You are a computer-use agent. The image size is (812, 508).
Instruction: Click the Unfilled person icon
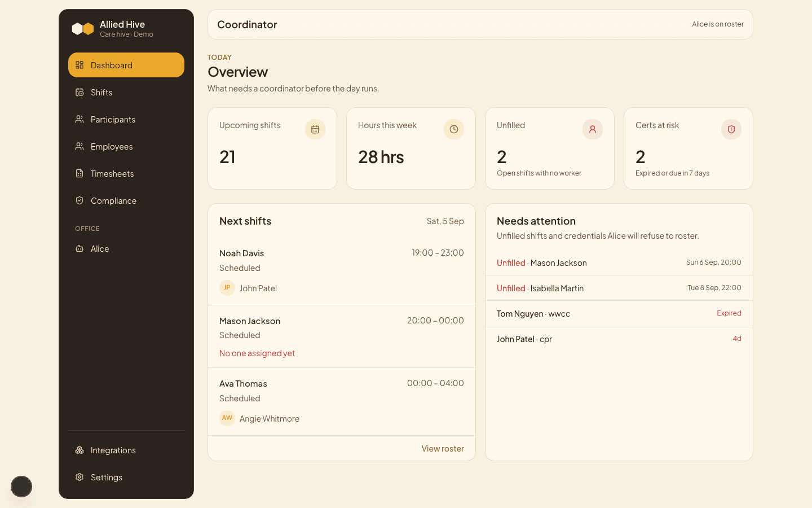point(593,129)
